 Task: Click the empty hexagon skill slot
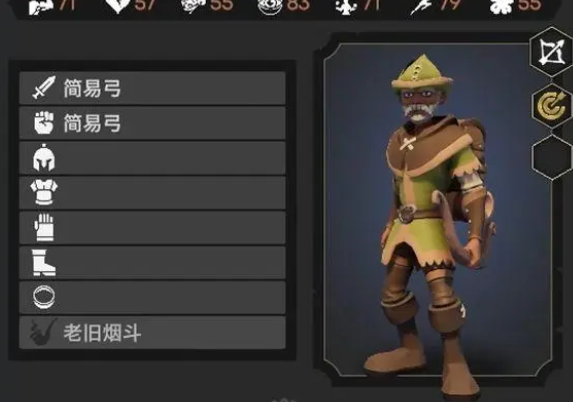tap(553, 157)
